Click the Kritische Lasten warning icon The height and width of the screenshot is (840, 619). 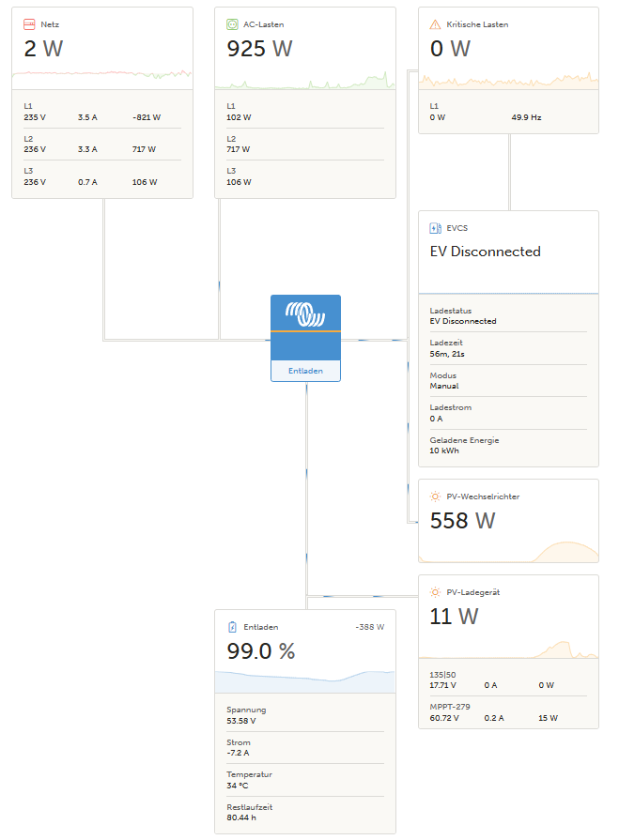tap(435, 24)
